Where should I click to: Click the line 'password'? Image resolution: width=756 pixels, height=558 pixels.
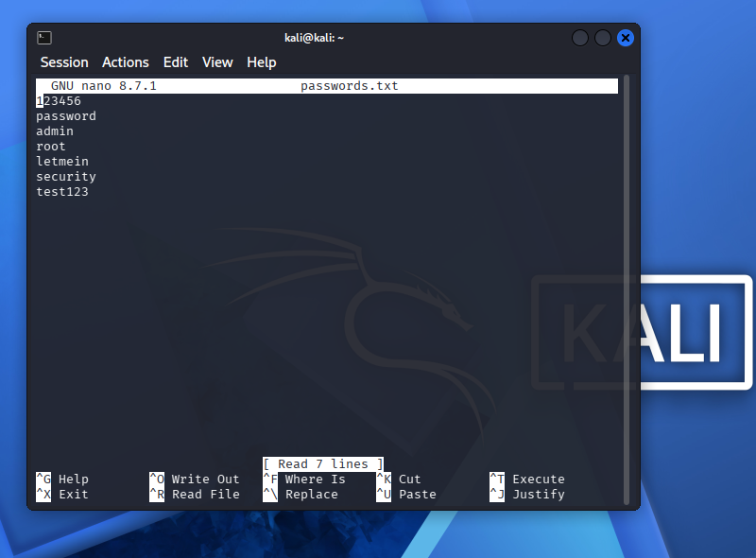tap(66, 116)
